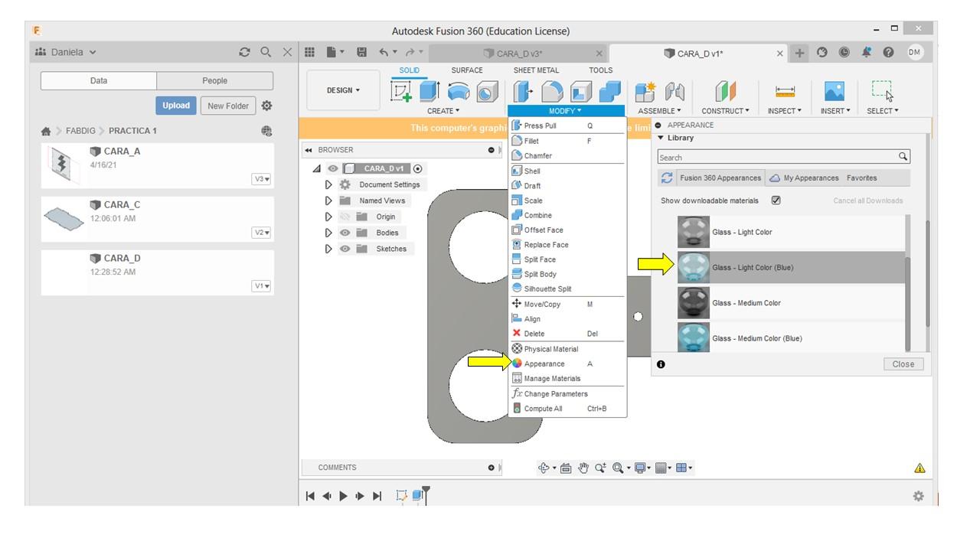Open CARA_A version V3 dropdown
The image size is (980, 551).
pyautogui.click(x=262, y=179)
